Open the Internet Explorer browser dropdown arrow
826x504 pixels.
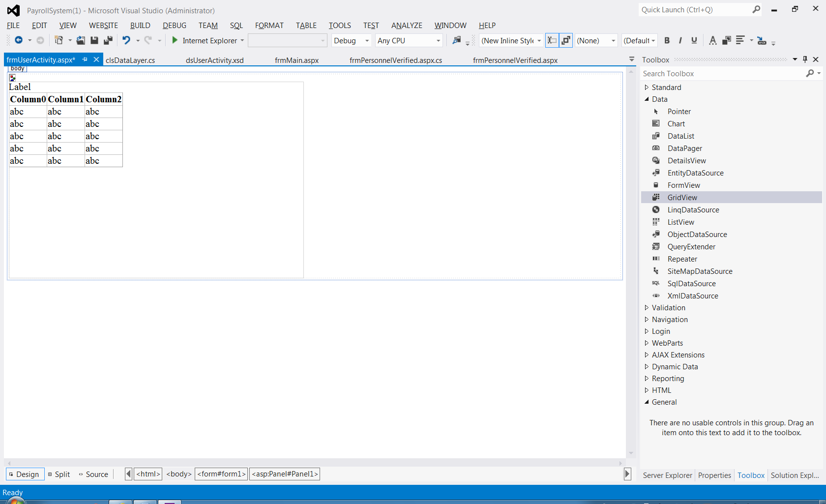(x=242, y=40)
